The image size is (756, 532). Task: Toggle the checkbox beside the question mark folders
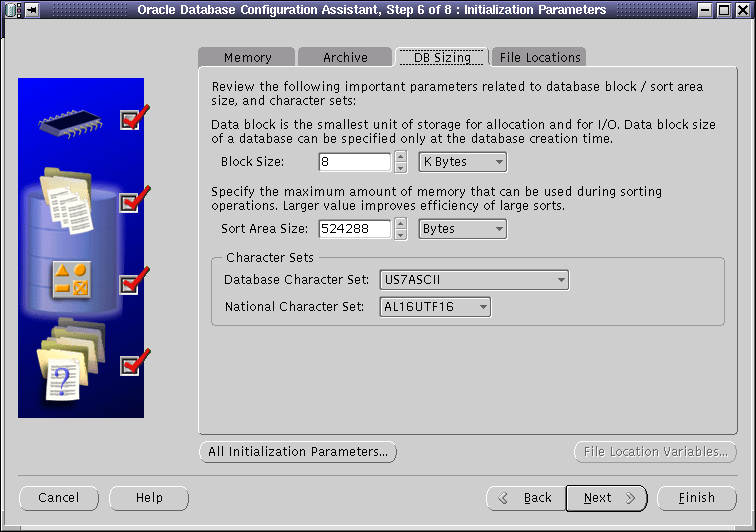(x=130, y=366)
